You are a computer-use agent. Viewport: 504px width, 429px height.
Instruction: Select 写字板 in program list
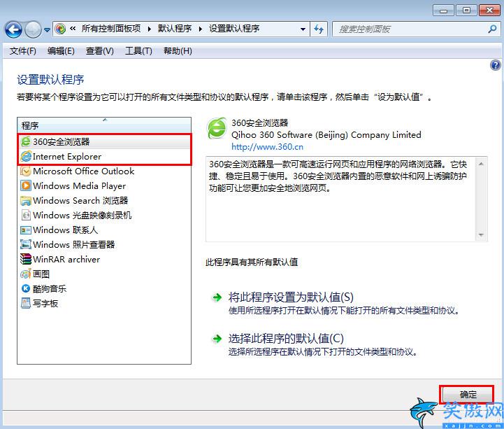pos(104,303)
